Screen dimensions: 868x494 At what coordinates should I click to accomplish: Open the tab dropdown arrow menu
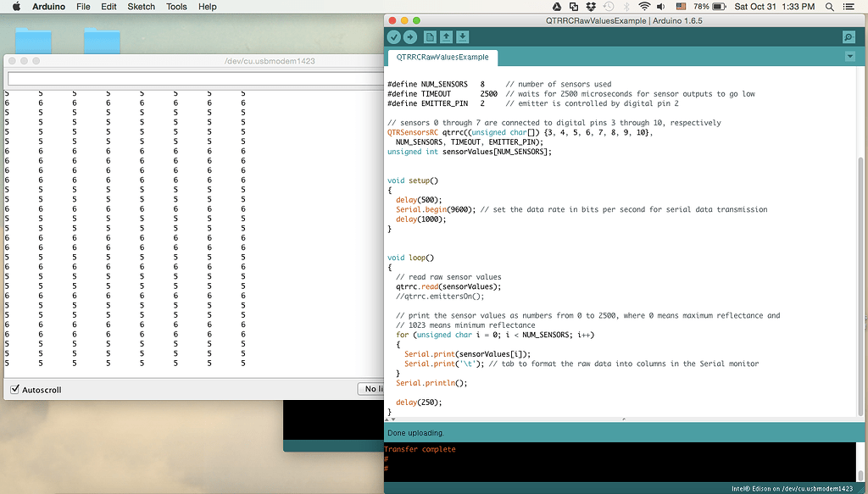coord(850,57)
